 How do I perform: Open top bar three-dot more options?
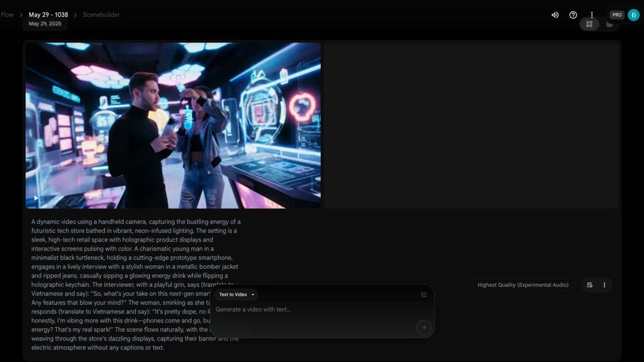pyautogui.click(x=592, y=15)
